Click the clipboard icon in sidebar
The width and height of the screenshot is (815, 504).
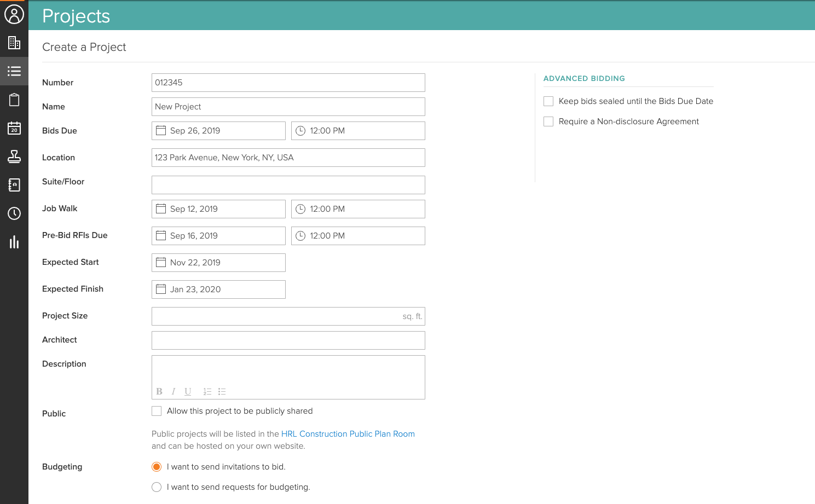click(14, 100)
